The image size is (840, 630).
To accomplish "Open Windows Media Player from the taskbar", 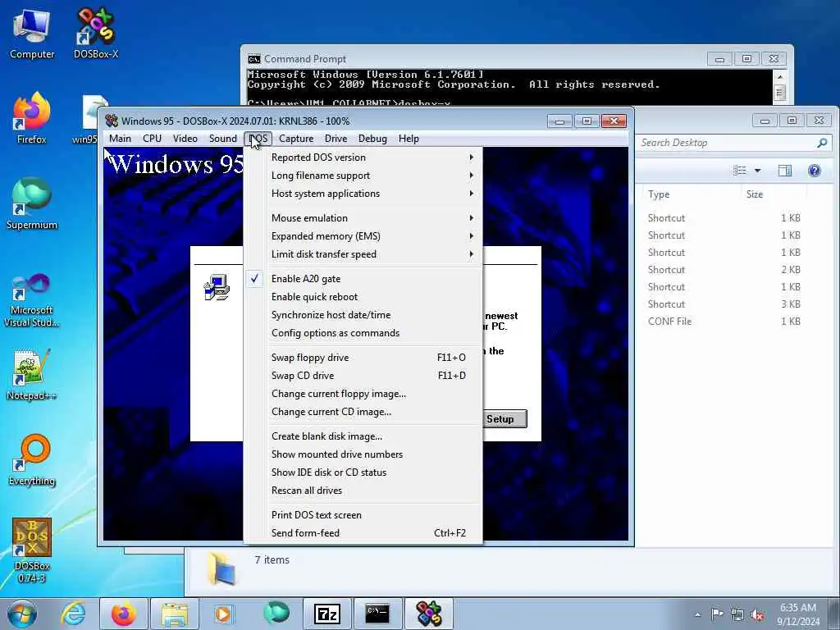I will [223, 614].
